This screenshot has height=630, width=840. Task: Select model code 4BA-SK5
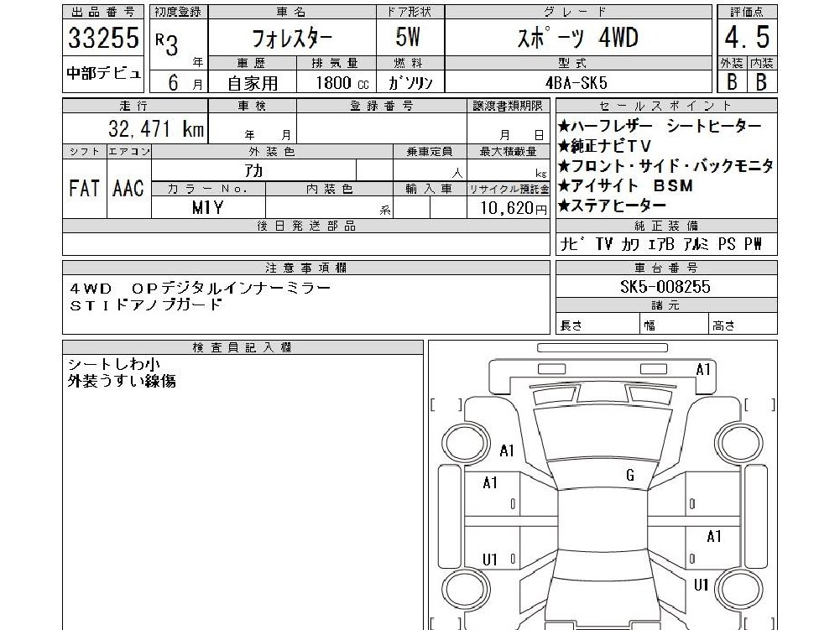point(577,83)
